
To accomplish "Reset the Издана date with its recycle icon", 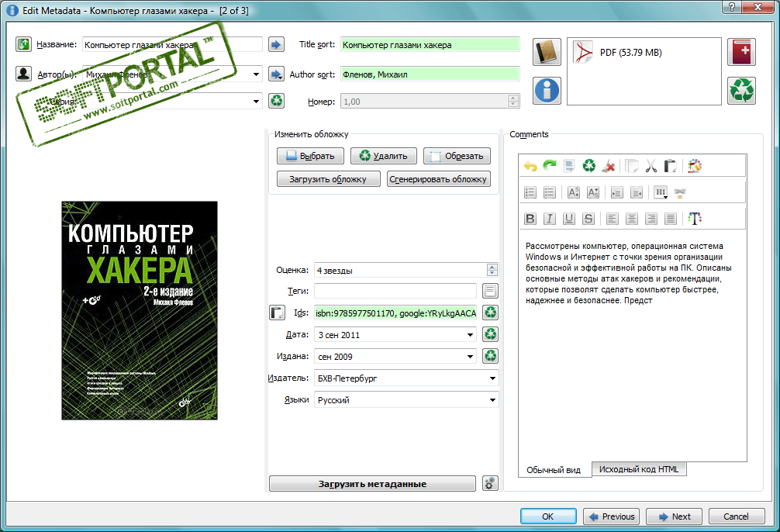I will (490, 356).
